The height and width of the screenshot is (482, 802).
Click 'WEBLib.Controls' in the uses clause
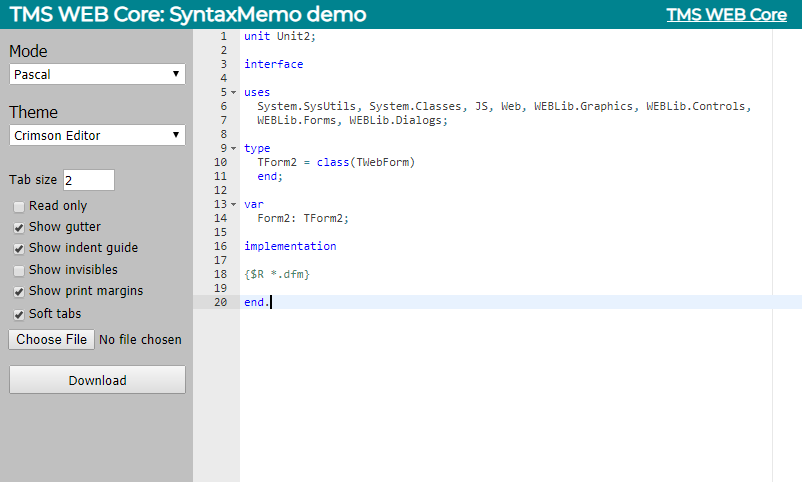[x=696, y=106]
